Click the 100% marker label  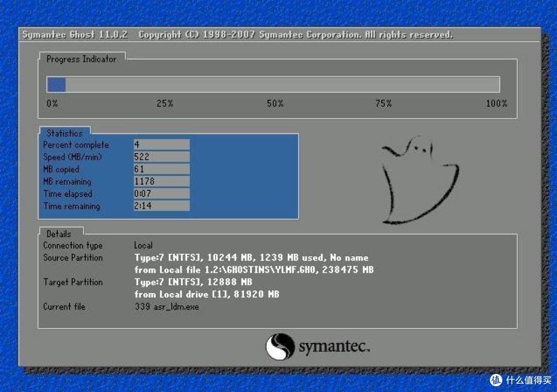point(496,104)
